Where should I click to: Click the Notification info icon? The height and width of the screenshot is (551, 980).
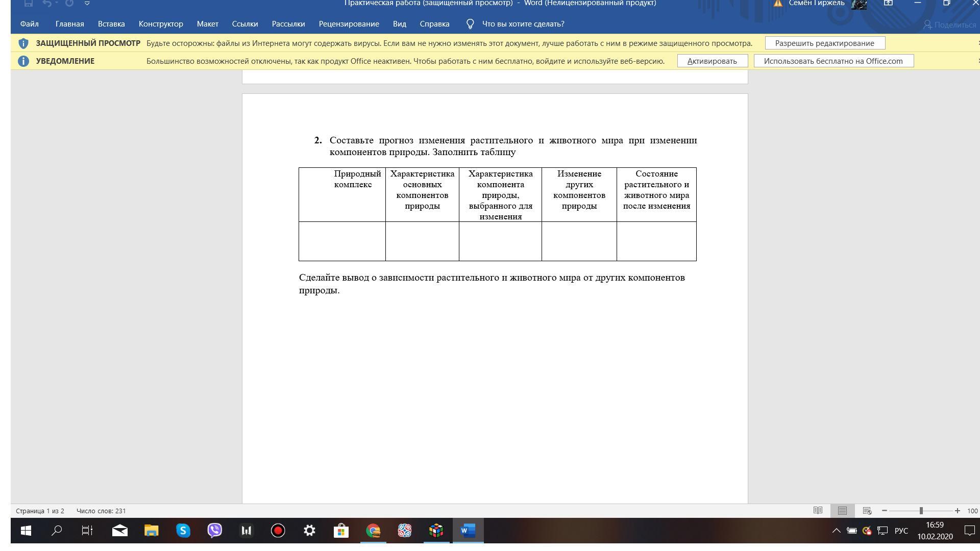pyautogui.click(x=23, y=61)
